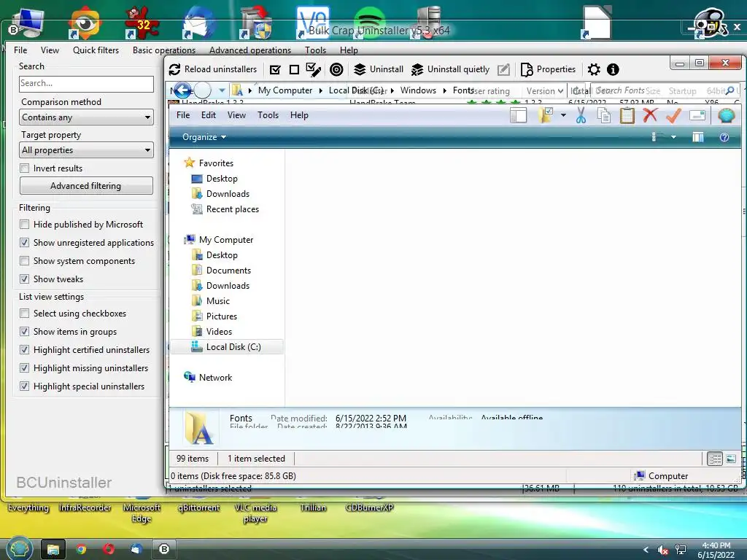747x560 pixels.
Task: Toggle the Invert results checkbox
Action: coord(24,168)
